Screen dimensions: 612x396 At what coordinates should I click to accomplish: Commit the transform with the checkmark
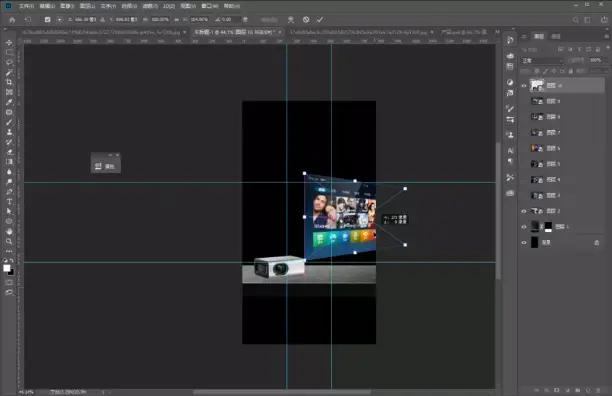[x=320, y=20]
